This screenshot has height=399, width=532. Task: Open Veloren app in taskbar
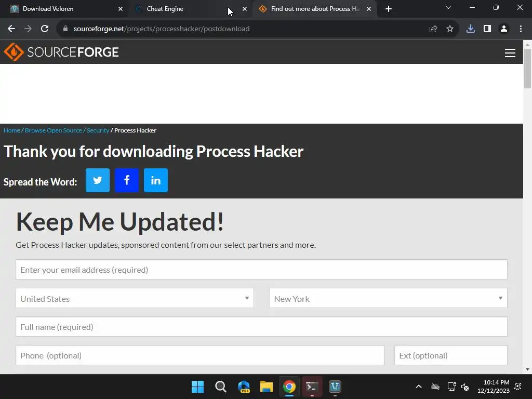click(335, 387)
